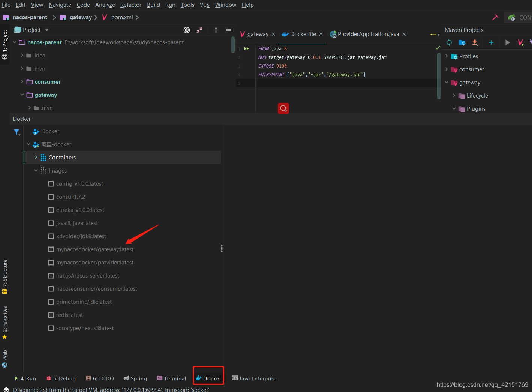
Task: Check the config_v1.0.0:latest image checkbox
Action: point(51,184)
